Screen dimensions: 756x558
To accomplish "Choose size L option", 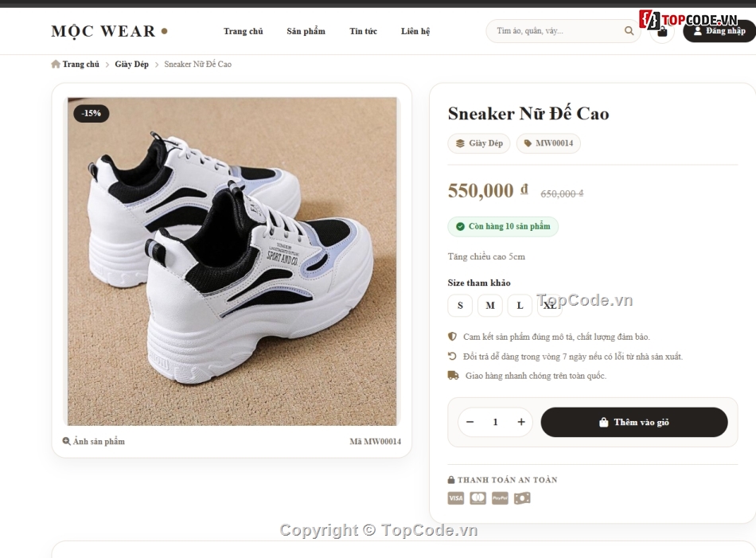I will tap(520, 306).
